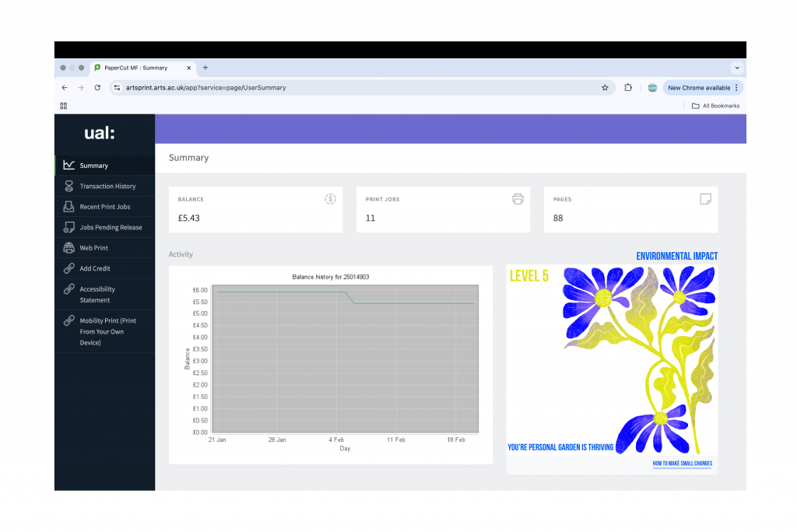Viewport: 797px width, 532px height.
Task: Click the ual: logo
Action: (x=100, y=134)
